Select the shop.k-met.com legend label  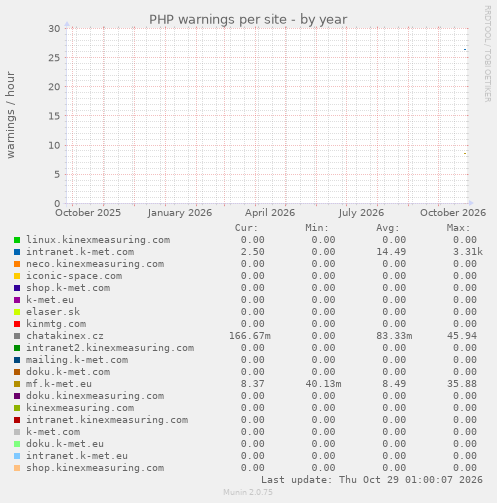(x=68, y=288)
